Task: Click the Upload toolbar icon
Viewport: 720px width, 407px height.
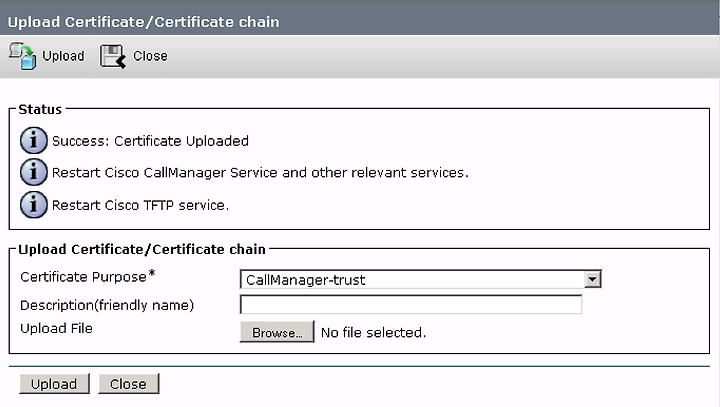Action: tap(22, 56)
